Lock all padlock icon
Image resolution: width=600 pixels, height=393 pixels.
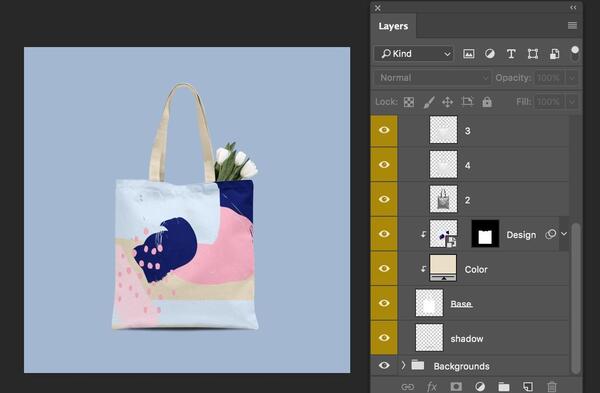[487, 102]
